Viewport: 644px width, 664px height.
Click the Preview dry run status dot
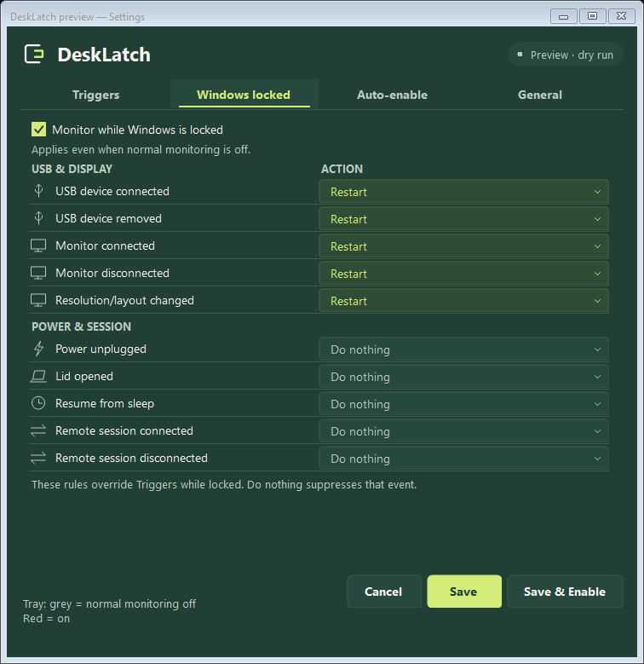pyautogui.click(x=520, y=55)
